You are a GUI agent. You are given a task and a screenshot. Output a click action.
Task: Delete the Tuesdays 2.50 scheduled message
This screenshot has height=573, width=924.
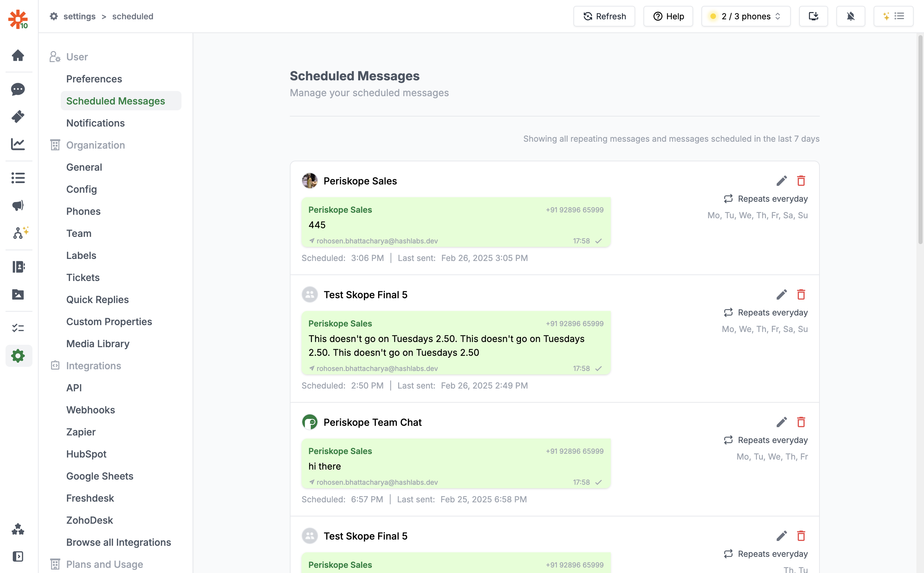[801, 294]
